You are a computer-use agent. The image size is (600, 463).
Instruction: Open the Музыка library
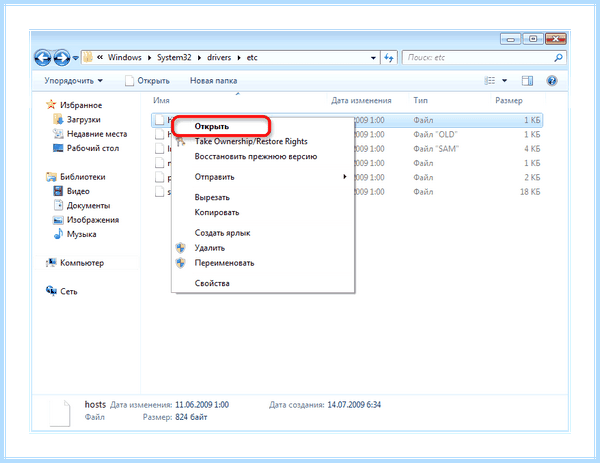point(82,234)
